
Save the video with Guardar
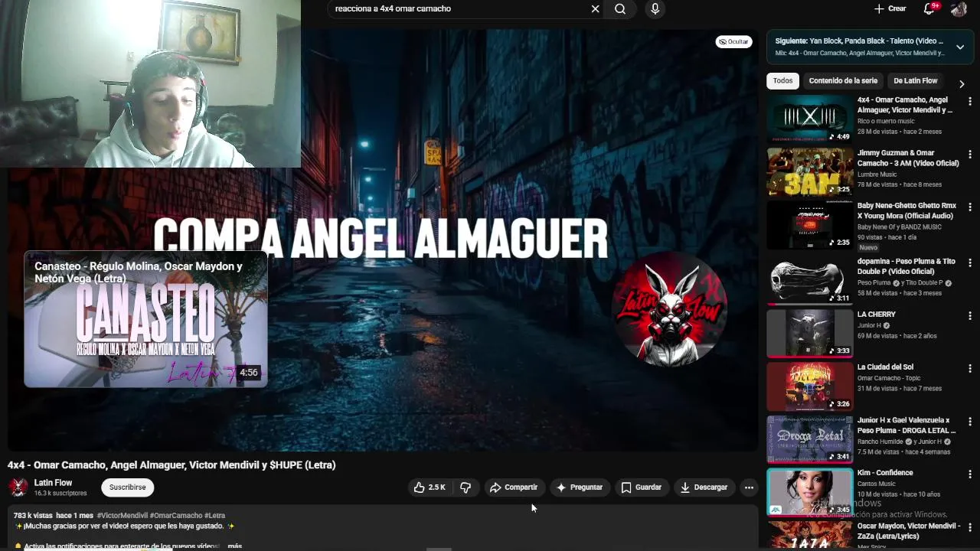pos(642,487)
